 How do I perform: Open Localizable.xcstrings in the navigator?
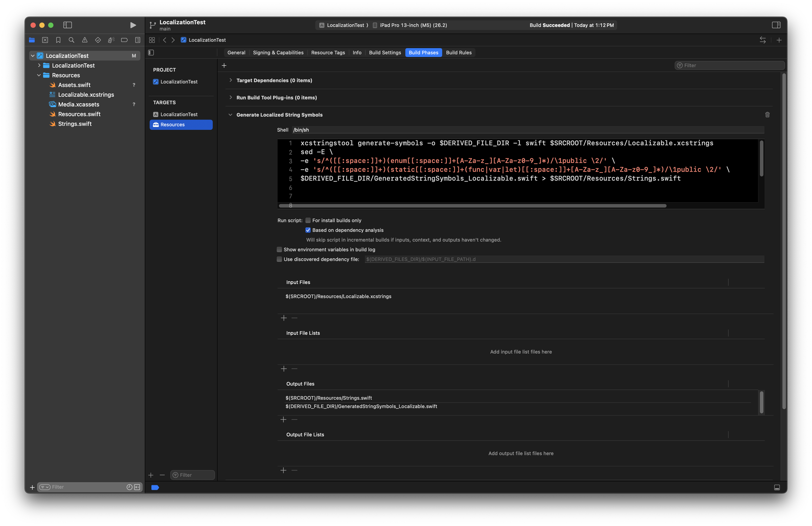[x=86, y=95]
